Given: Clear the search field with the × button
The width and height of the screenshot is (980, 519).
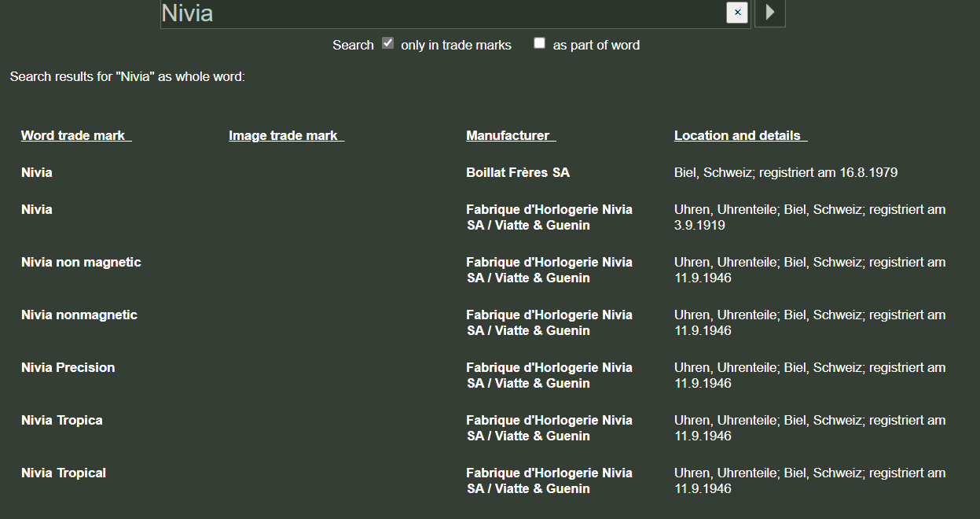Looking at the screenshot, I should pos(737,13).
